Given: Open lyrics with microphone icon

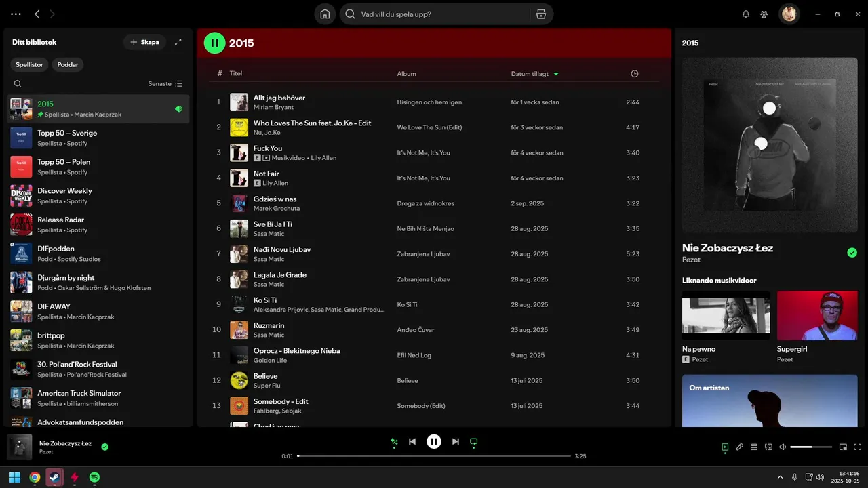Looking at the screenshot, I should [740, 447].
